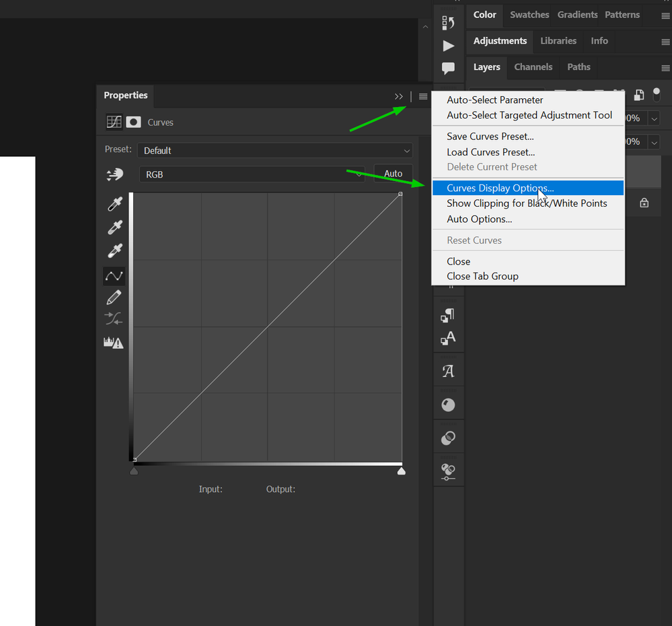The width and height of the screenshot is (672, 626).
Task: Pick the black point eyedropper
Action: tap(115, 204)
